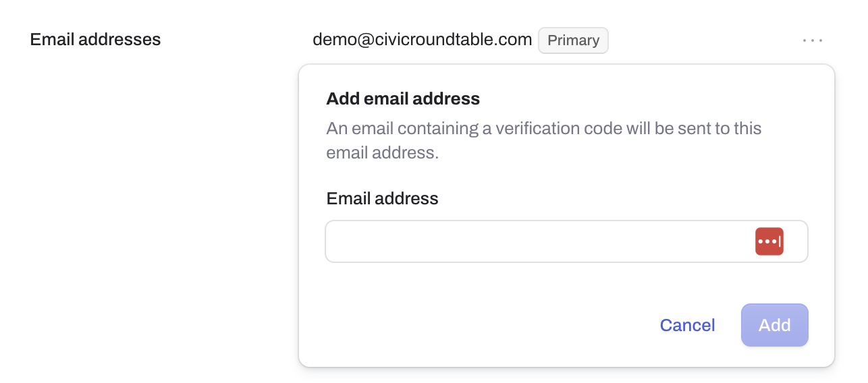The width and height of the screenshot is (868, 383).
Task: Select the existing email row text
Action: (x=423, y=40)
